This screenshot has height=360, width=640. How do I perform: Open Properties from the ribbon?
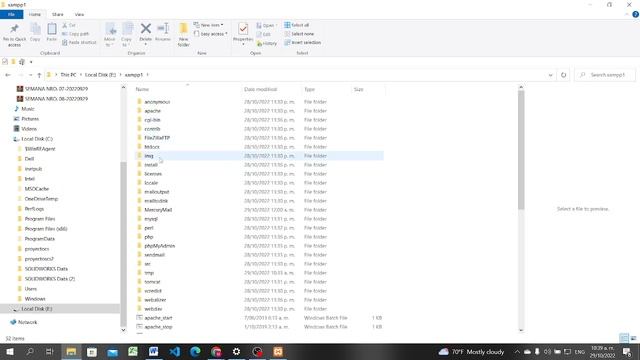(x=243, y=32)
